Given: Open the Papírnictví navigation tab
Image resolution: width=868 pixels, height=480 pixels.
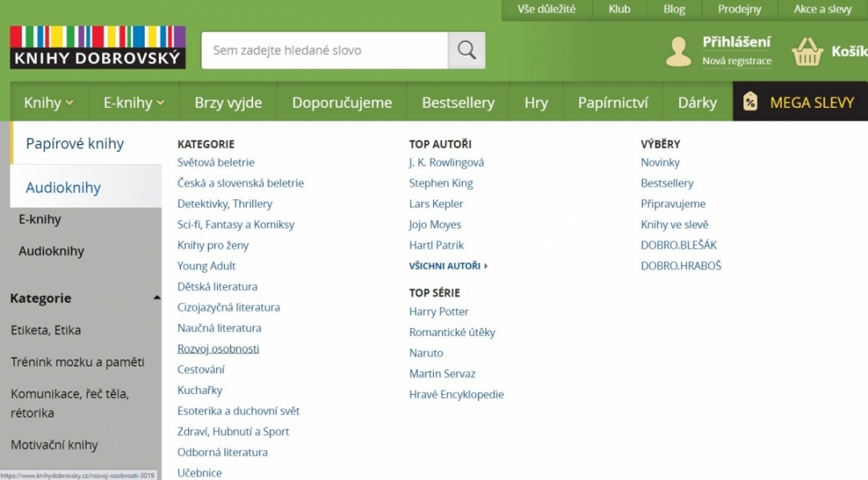Looking at the screenshot, I should tap(612, 102).
